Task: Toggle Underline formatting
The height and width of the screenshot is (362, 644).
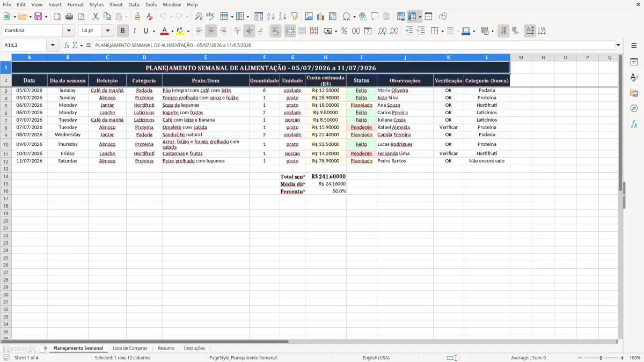Action: pos(145,31)
